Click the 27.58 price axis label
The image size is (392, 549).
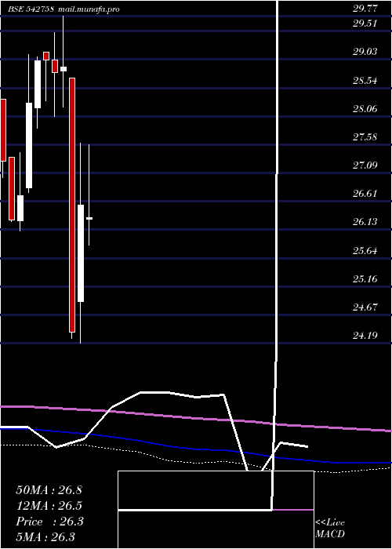(x=365, y=137)
